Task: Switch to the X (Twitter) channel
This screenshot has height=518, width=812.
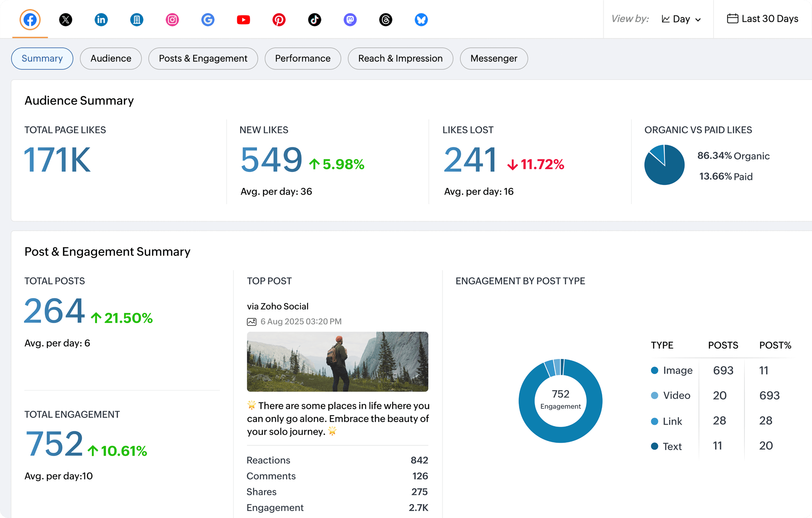Action: tap(66, 19)
